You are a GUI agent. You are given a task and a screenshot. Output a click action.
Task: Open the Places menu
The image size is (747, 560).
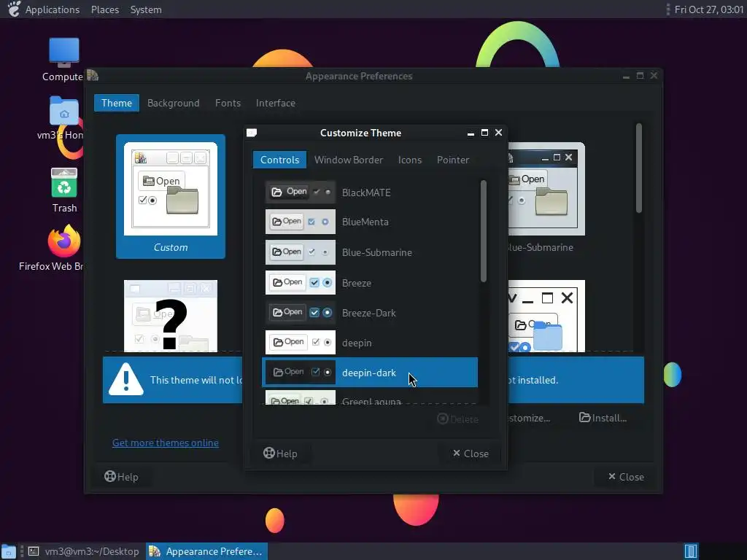[x=105, y=9]
